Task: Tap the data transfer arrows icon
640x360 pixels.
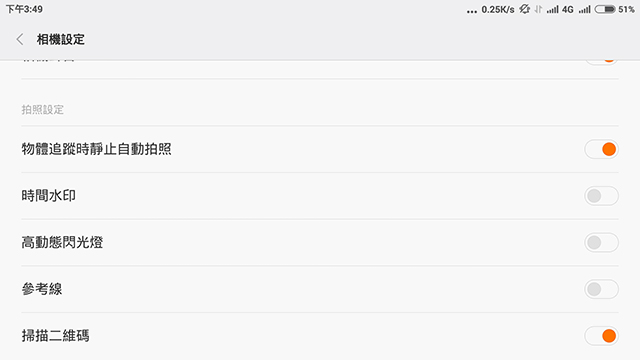Action: click(x=538, y=9)
